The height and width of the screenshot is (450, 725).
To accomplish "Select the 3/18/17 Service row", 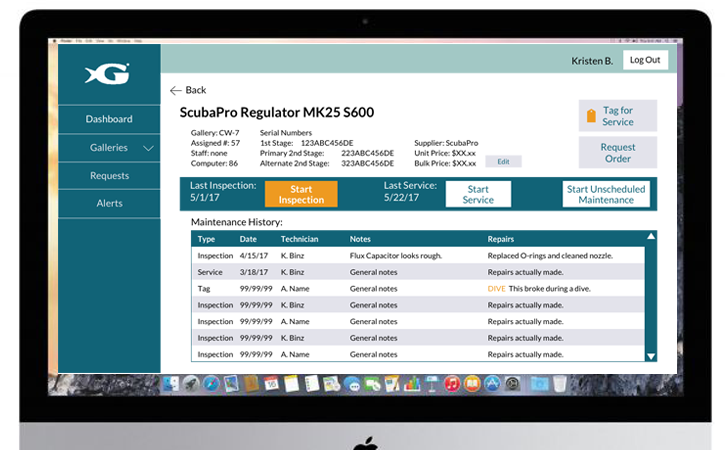I will pos(418,272).
